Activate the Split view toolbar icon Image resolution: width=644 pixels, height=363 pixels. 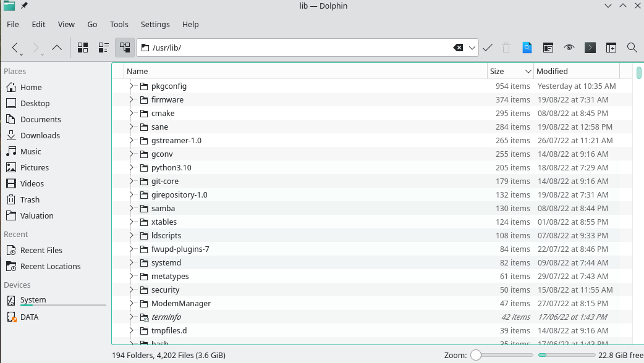click(611, 48)
